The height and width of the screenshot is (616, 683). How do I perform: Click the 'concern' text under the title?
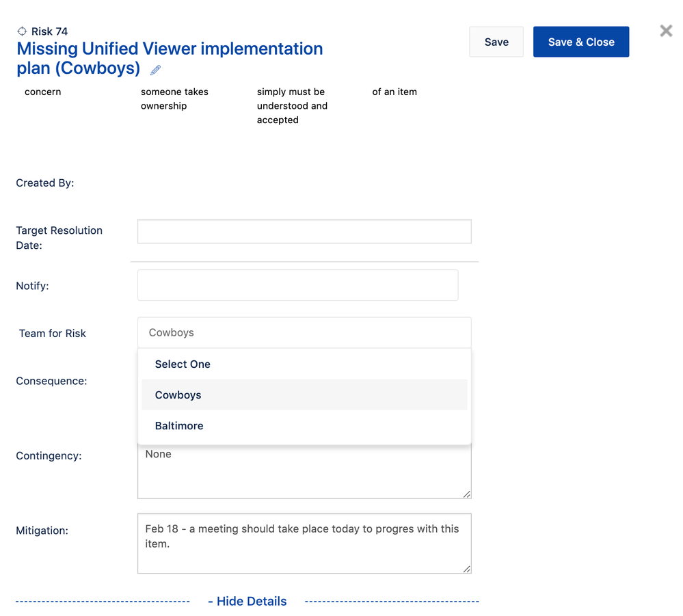[x=42, y=92]
